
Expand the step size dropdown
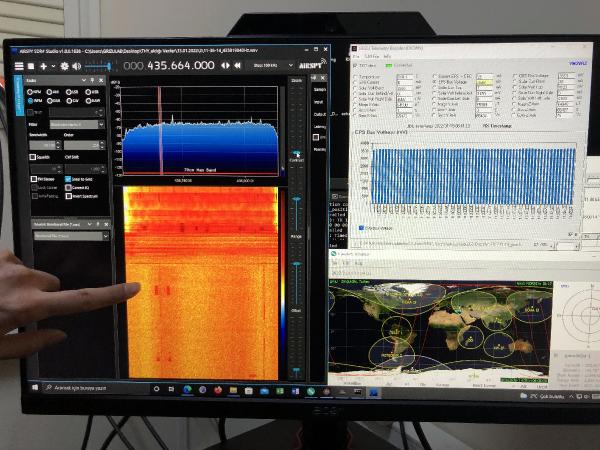tap(291, 66)
